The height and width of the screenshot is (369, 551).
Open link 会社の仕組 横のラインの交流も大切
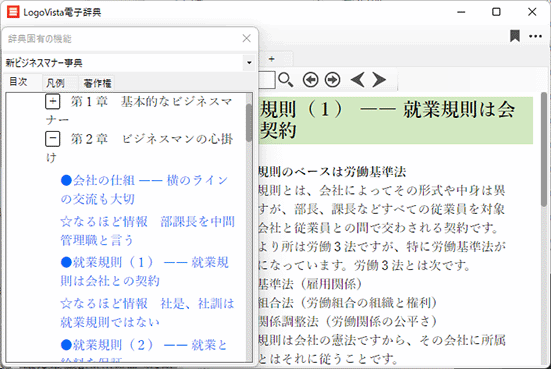pyautogui.click(x=145, y=189)
